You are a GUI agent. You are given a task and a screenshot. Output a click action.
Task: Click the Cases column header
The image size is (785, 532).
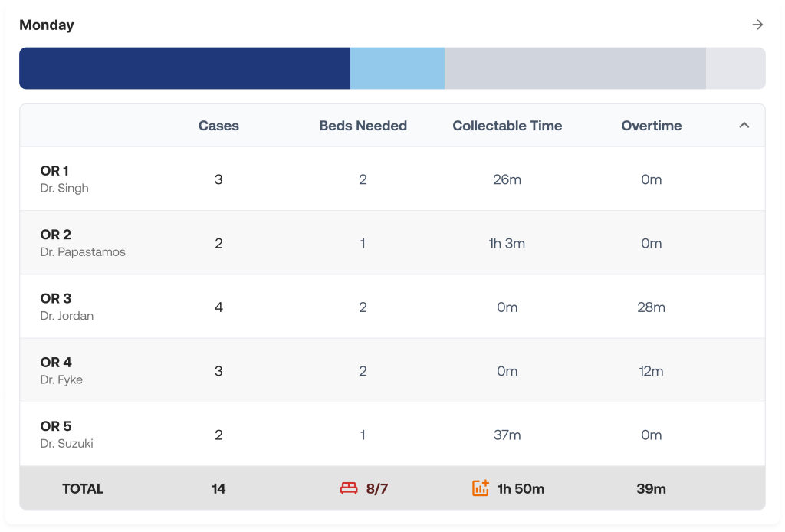218,126
